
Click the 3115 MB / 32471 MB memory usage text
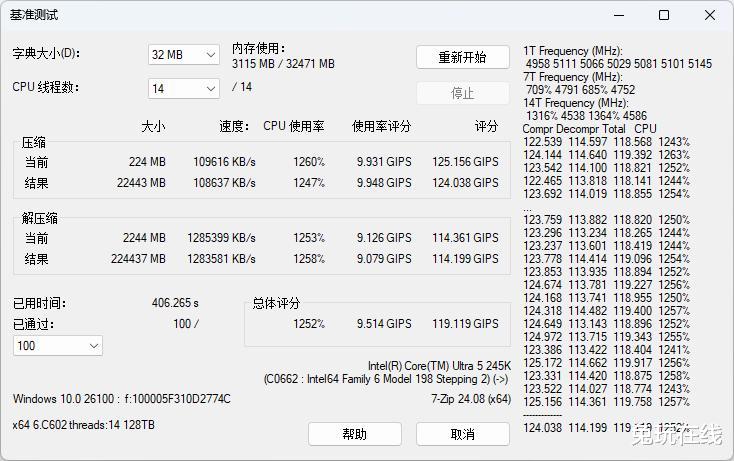tap(283, 64)
